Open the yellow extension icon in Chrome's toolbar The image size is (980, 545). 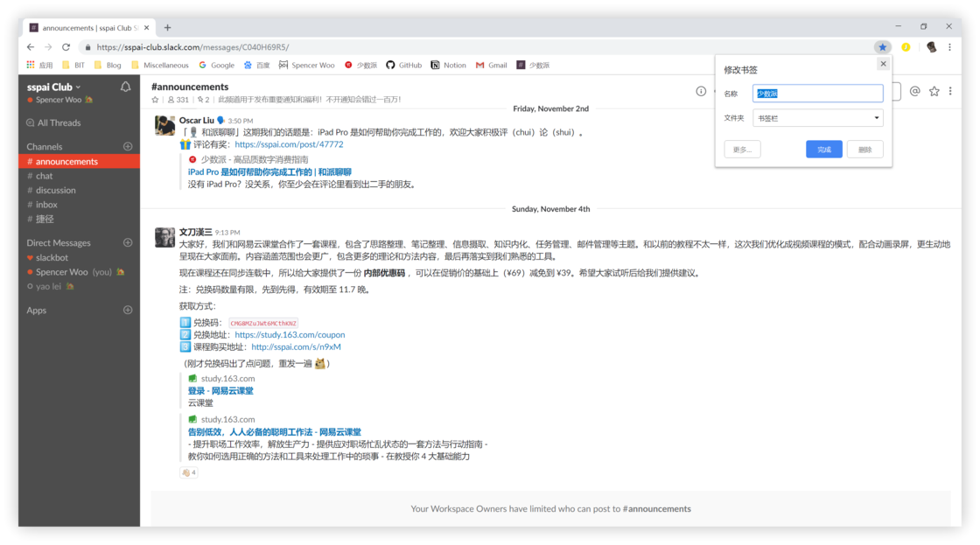pyautogui.click(x=906, y=47)
